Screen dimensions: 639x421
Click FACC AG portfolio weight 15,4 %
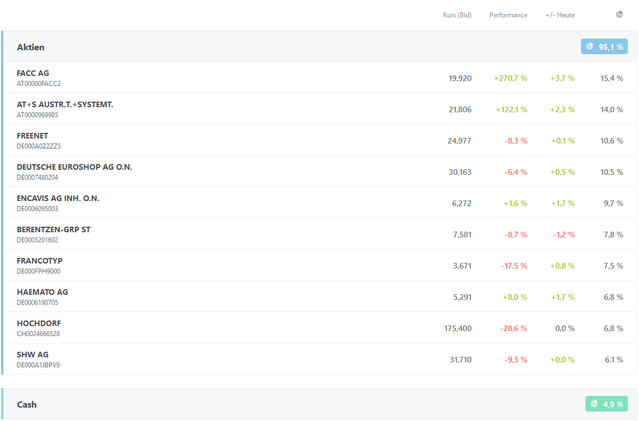pos(612,78)
